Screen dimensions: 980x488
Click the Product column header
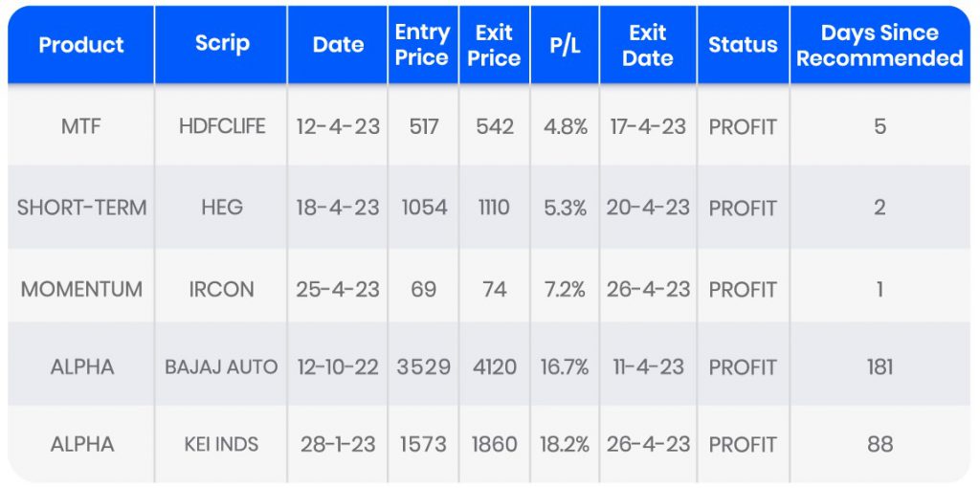81,45
